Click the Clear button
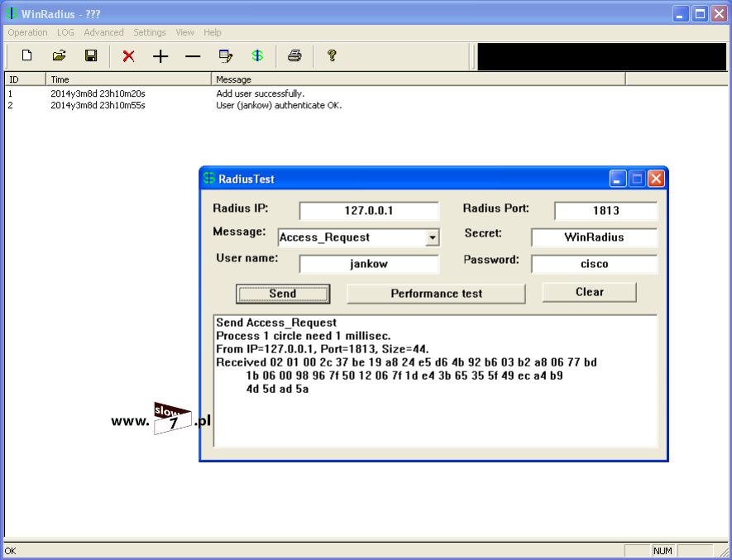The image size is (732, 560). (x=589, y=292)
